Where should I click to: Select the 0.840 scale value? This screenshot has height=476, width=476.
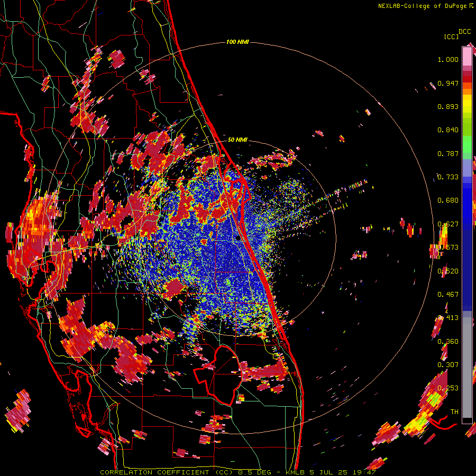tap(448, 130)
